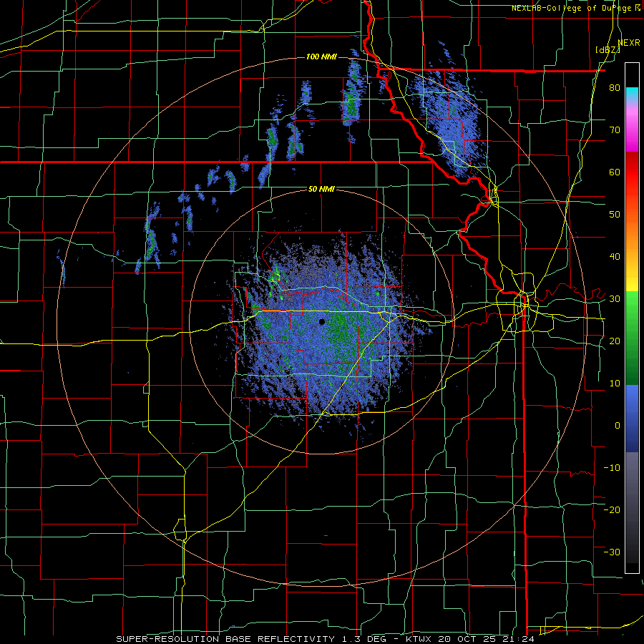This screenshot has height=644, width=644.
Task: Click the 50 NMI range ring label
Action: point(321,189)
